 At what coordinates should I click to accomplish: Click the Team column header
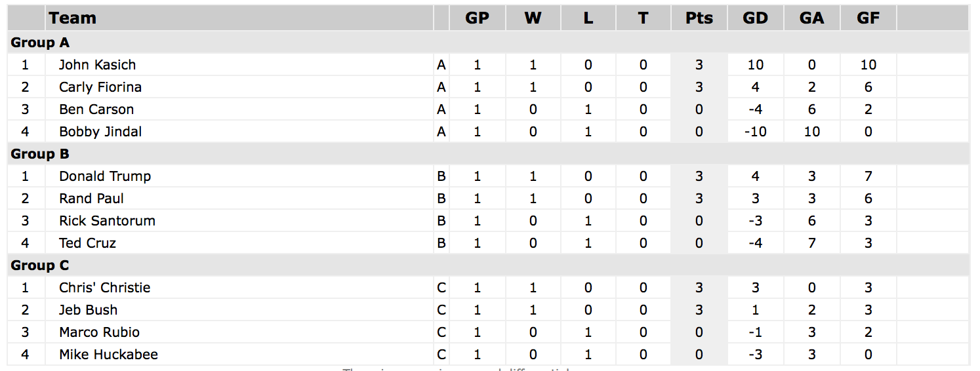72,18
